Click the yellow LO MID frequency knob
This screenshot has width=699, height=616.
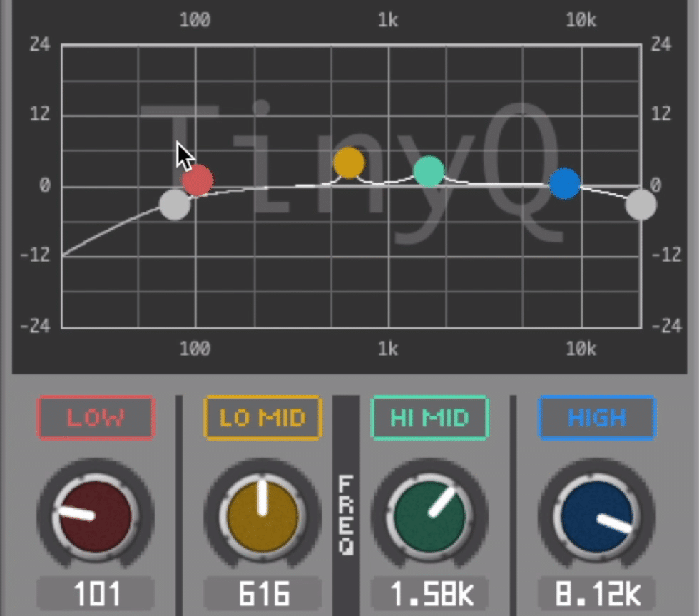click(262, 517)
